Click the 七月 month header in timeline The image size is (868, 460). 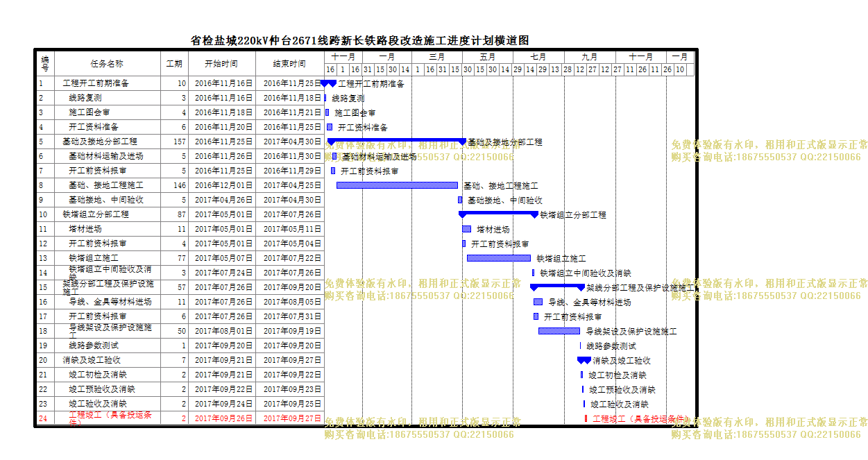click(x=538, y=57)
